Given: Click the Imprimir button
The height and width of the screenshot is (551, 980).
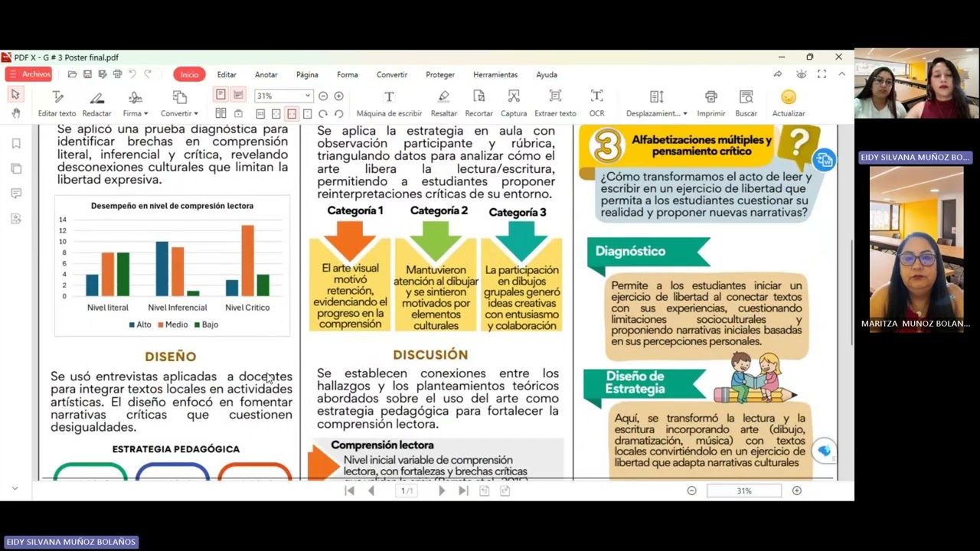Looking at the screenshot, I should click(711, 103).
